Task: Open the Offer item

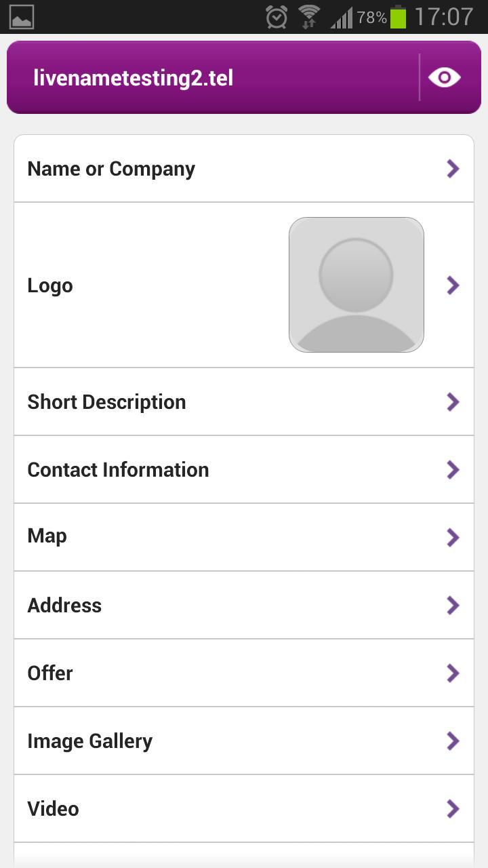Action: 50,673
